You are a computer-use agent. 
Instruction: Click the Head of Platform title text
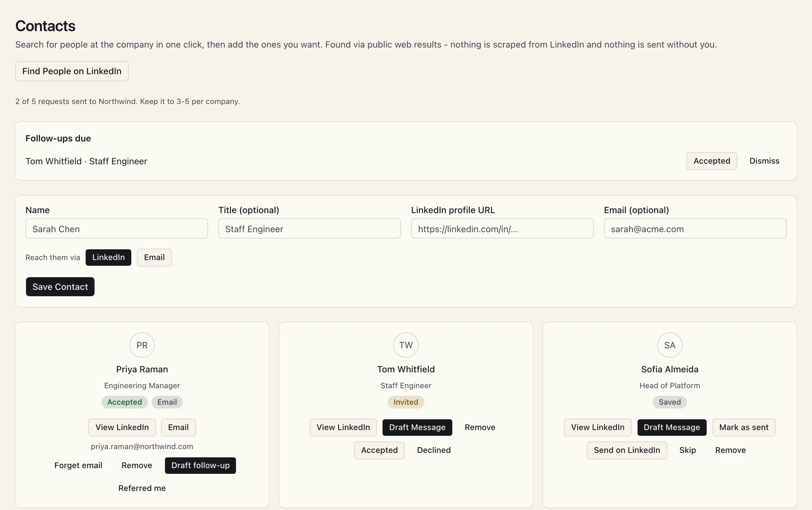click(670, 386)
